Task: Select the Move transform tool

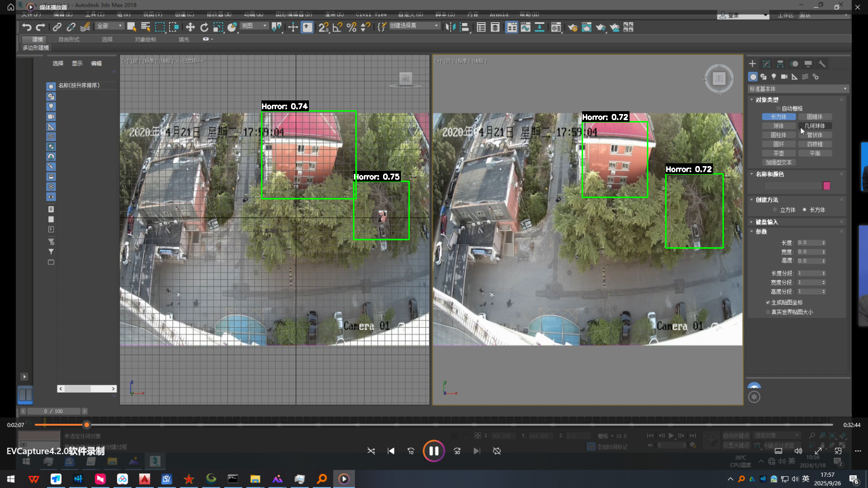Action: (x=190, y=27)
